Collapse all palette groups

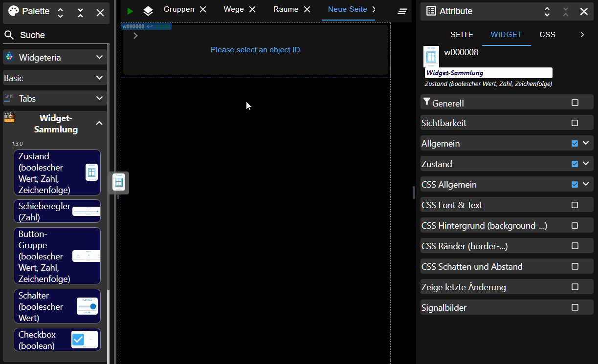pos(80,13)
